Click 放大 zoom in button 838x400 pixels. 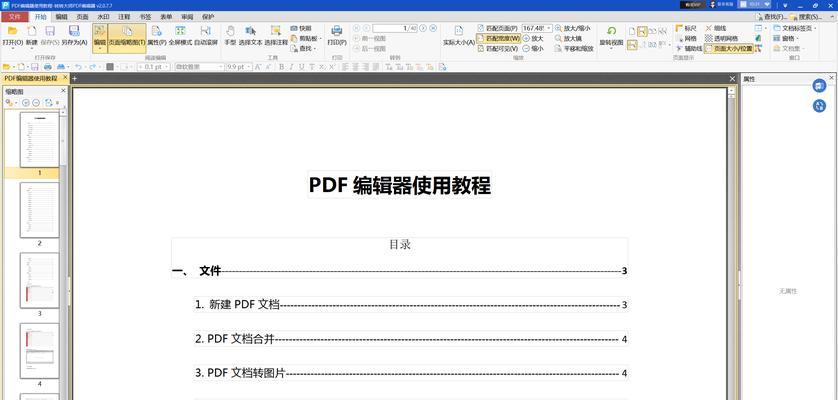[533, 38]
